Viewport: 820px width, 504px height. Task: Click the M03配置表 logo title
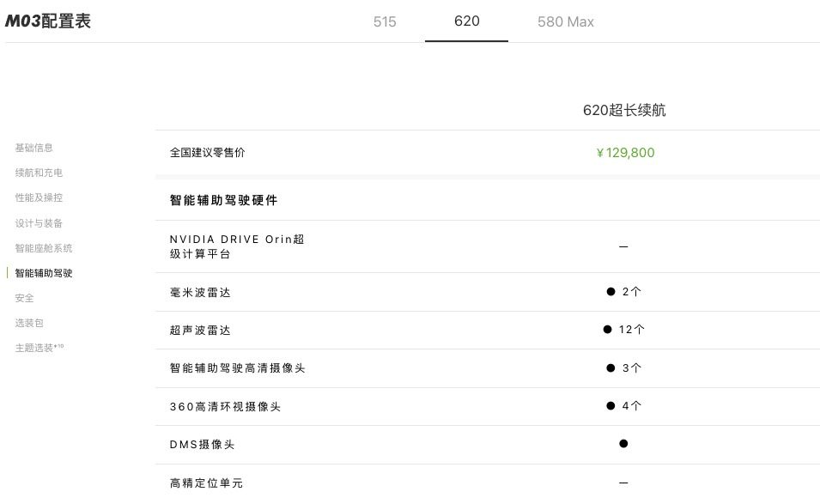point(48,21)
